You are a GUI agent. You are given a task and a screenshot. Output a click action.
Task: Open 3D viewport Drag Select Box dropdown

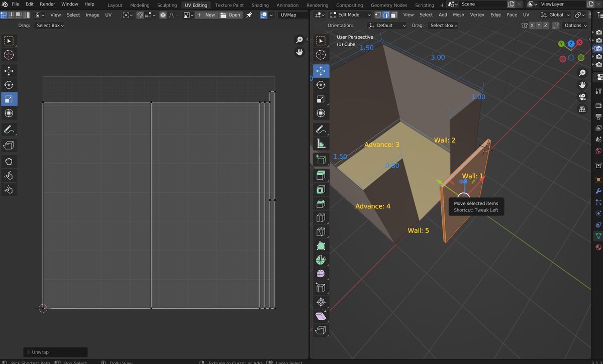[443, 25]
